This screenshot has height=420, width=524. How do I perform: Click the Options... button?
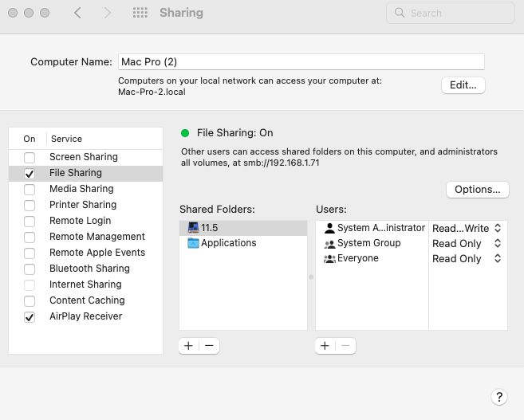(477, 190)
